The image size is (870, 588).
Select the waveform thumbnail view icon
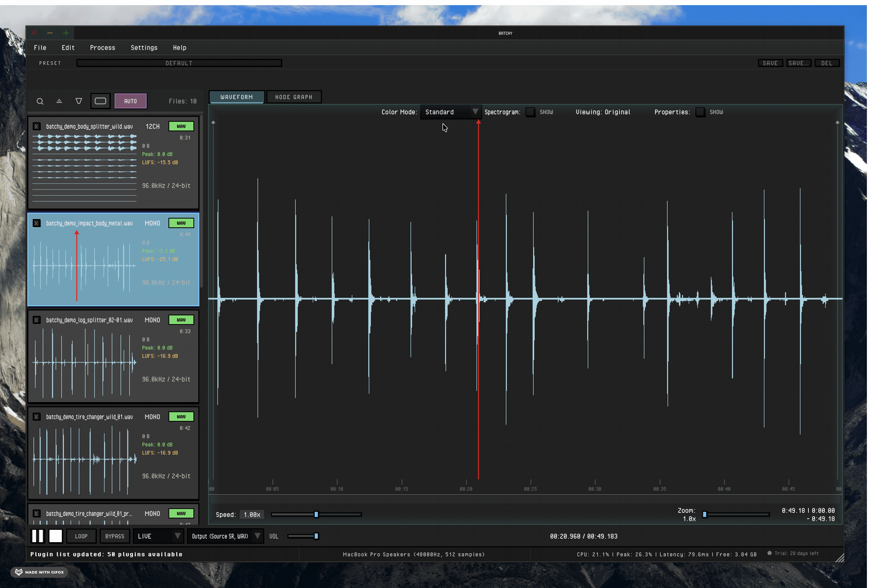click(x=100, y=101)
